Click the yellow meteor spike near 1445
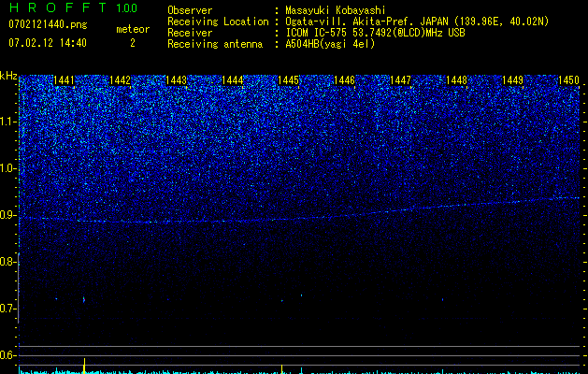The image size is (588, 374). click(281, 368)
